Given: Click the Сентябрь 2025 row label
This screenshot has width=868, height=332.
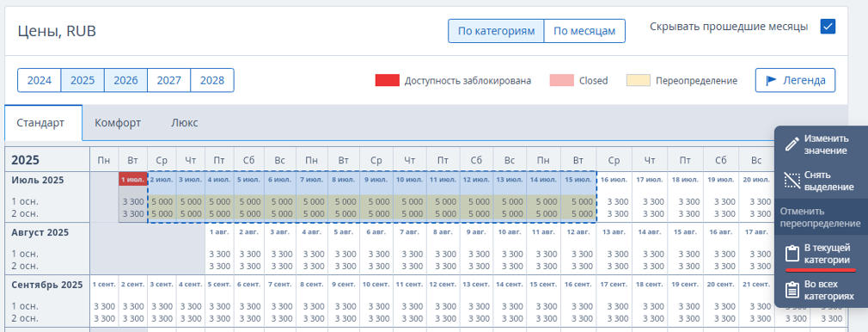Looking at the screenshot, I should [47, 285].
